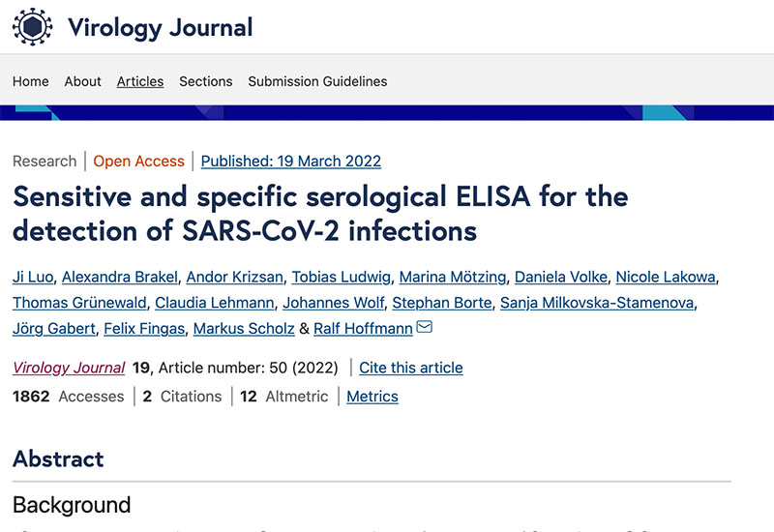
Task: Open author Alexandra Brakel's link
Action: [x=119, y=277]
